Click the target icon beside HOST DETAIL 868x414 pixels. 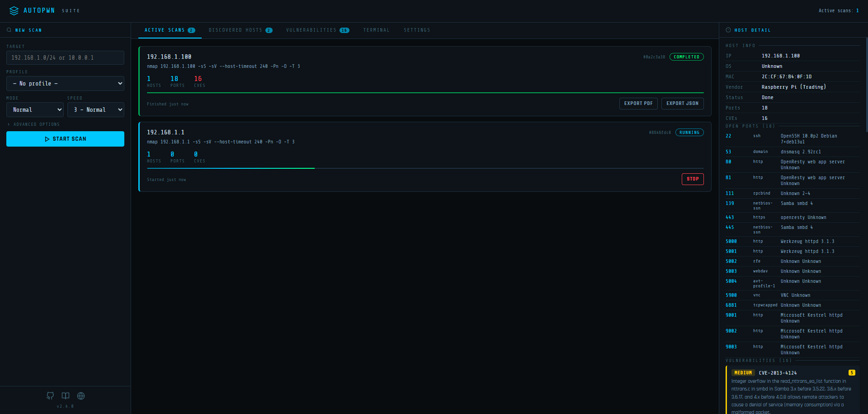point(728,30)
